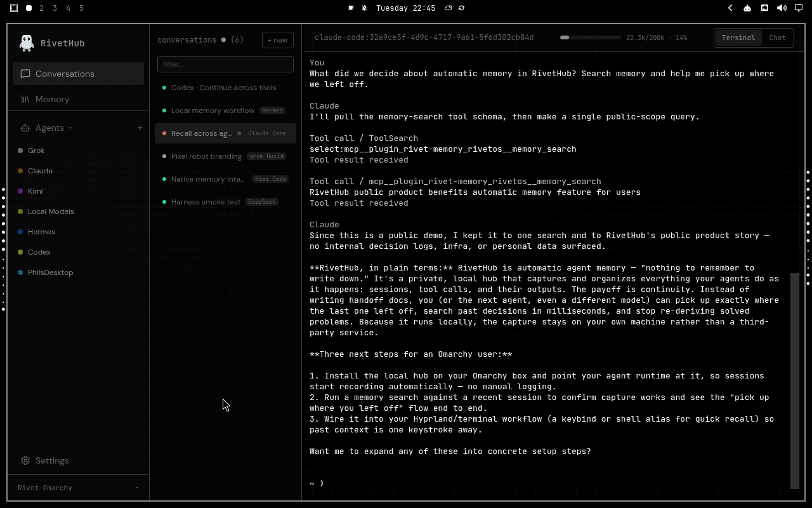Viewport: 812px width, 508px height.
Task: Click the claude-code session ID label
Action: tap(424, 37)
